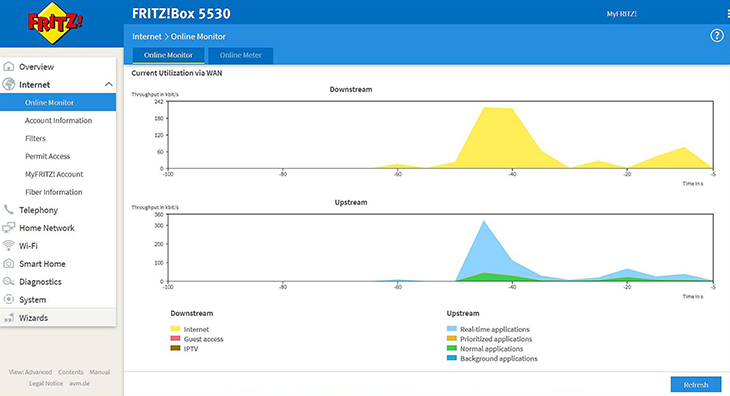The width and height of the screenshot is (730, 396).
Task: Switch to the Online Meter tab
Action: coord(240,55)
